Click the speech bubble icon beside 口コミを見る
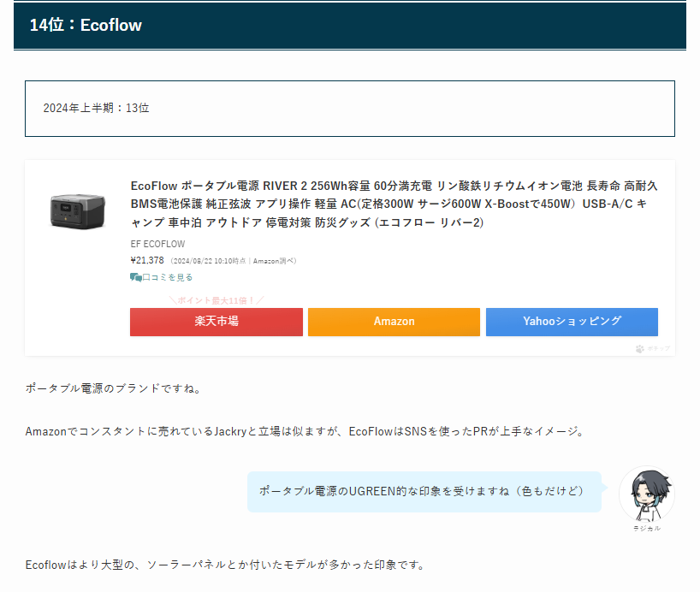Screen dimensions: 700x592 (135, 277)
